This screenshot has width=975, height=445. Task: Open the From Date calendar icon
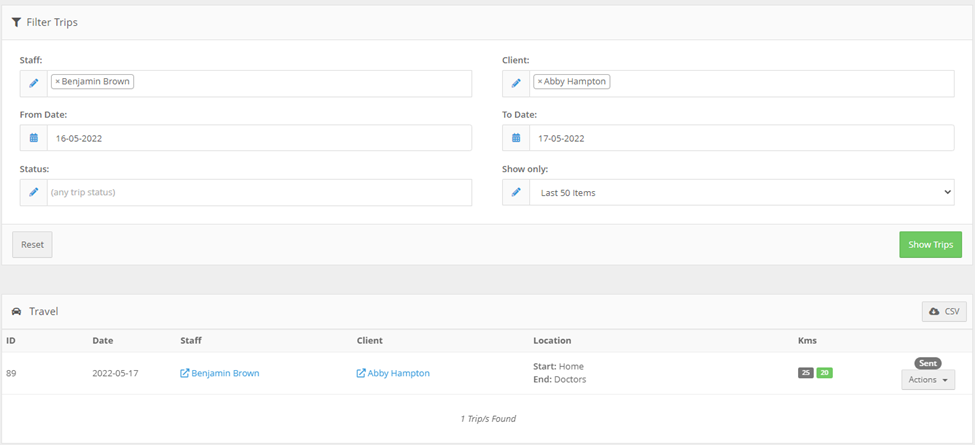[34, 138]
